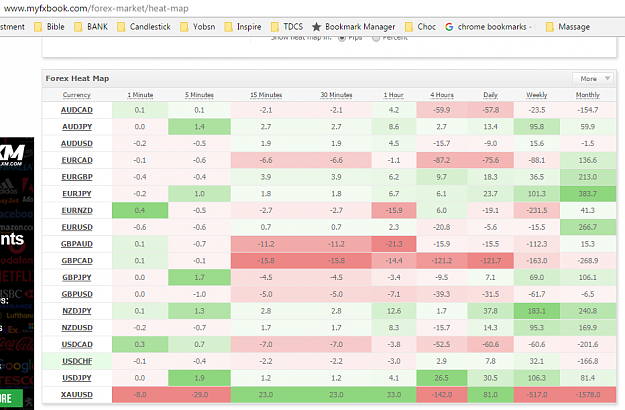Open the EURUSD currency link
Viewport: 625px width, 410px height.
[77, 227]
